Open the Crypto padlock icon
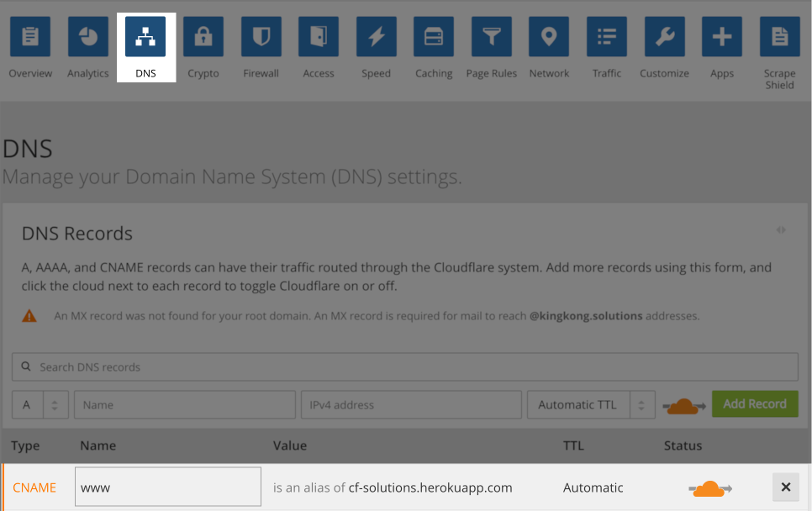The height and width of the screenshot is (511, 812). (203, 37)
